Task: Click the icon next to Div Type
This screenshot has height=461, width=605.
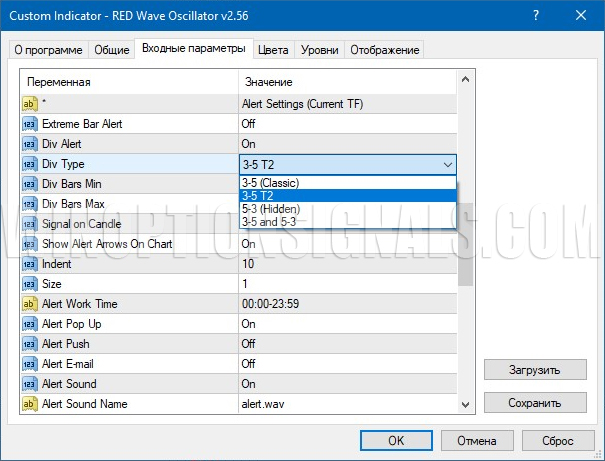Action: [29, 164]
